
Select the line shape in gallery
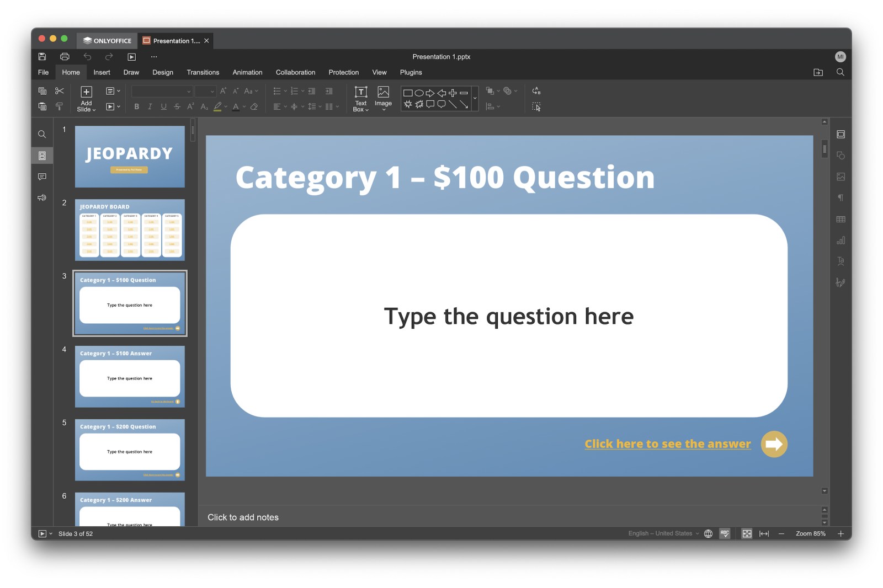[453, 104]
